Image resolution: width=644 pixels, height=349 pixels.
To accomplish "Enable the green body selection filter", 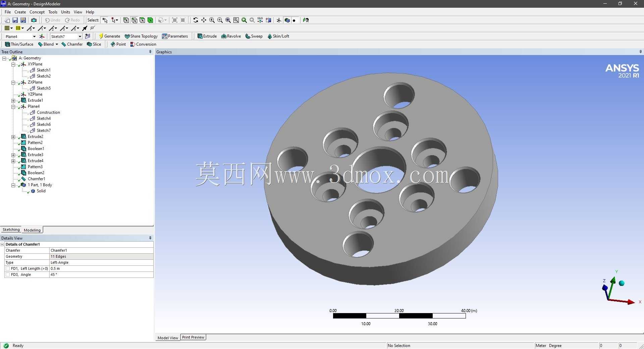I will click(150, 20).
